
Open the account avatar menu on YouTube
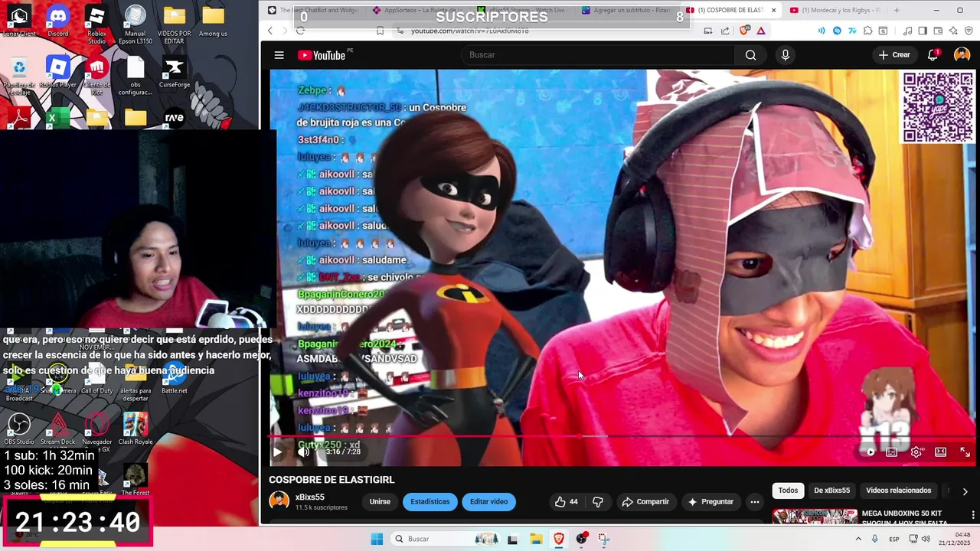click(962, 55)
